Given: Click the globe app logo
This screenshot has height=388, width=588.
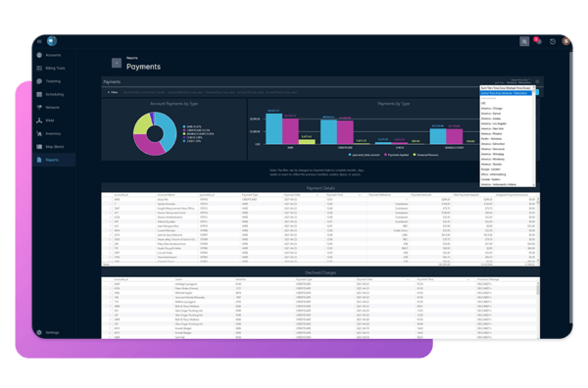Looking at the screenshot, I should [52, 41].
